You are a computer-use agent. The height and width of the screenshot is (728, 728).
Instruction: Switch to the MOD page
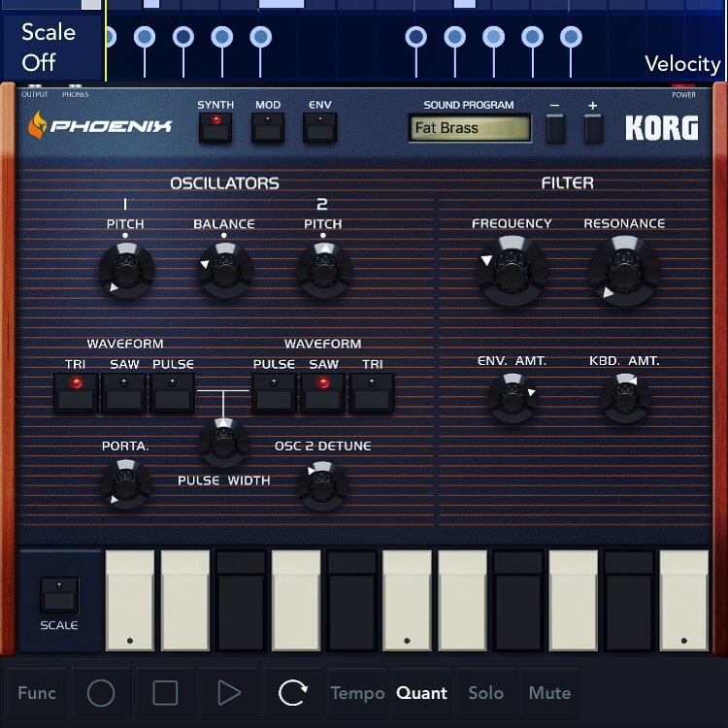point(268,127)
